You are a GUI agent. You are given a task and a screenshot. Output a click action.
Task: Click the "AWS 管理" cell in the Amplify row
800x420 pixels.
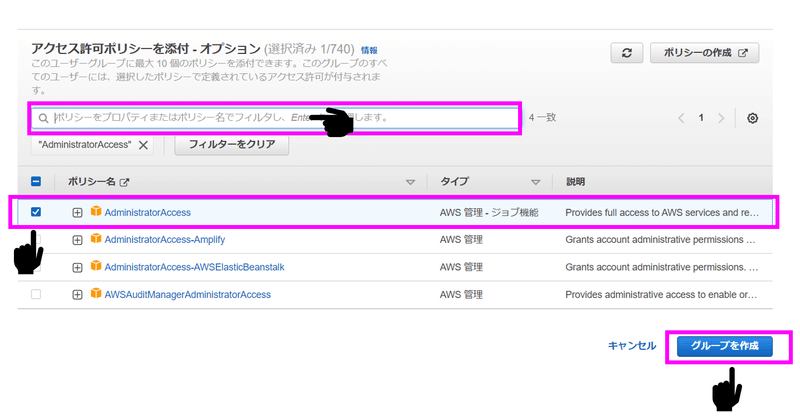tap(461, 239)
